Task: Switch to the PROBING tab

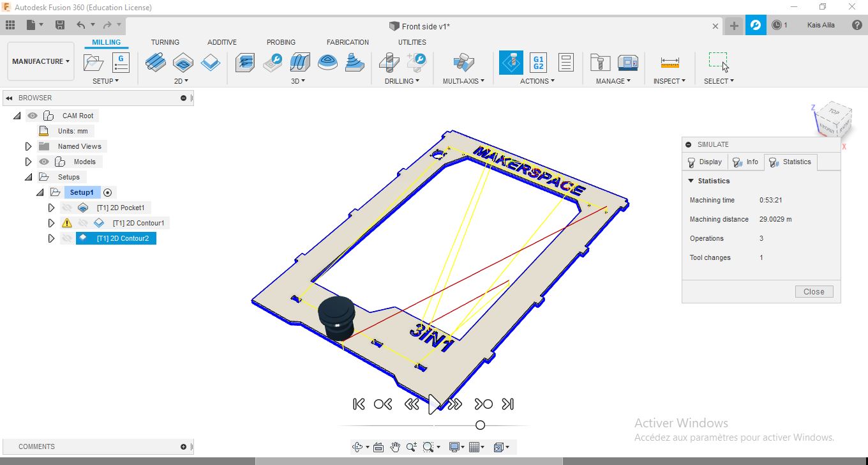Action: click(281, 42)
